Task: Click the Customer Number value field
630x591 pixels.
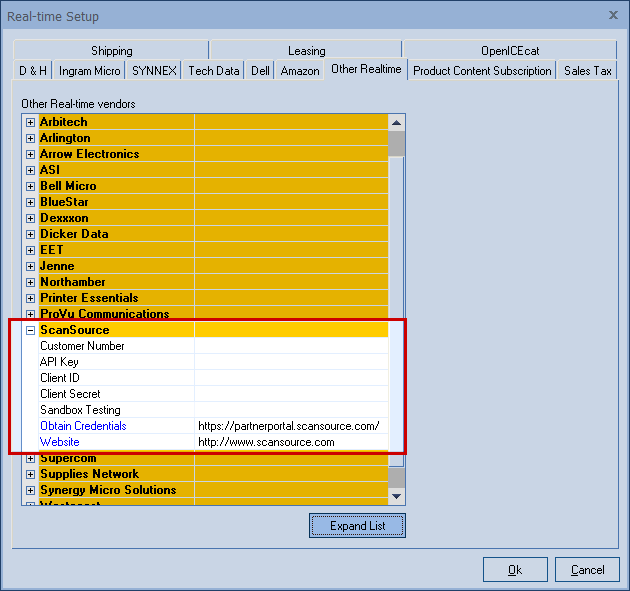Action: pyautogui.click(x=290, y=346)
